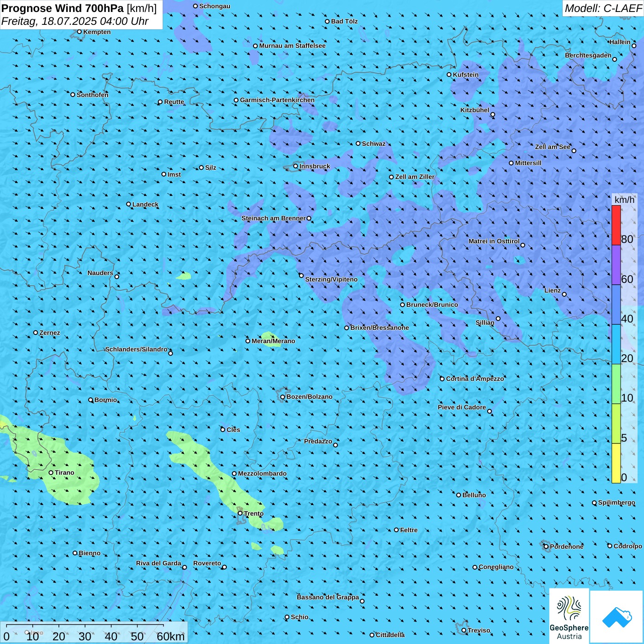Click the Trento city label

pyautogui.click(x=254, y=513)
